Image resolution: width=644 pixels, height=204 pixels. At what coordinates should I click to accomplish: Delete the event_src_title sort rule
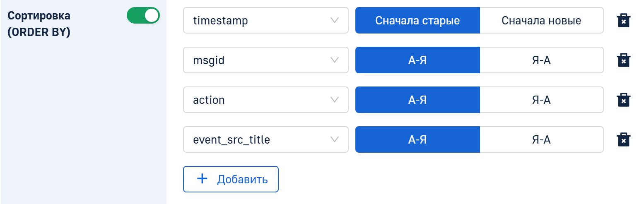pos(623,139)
